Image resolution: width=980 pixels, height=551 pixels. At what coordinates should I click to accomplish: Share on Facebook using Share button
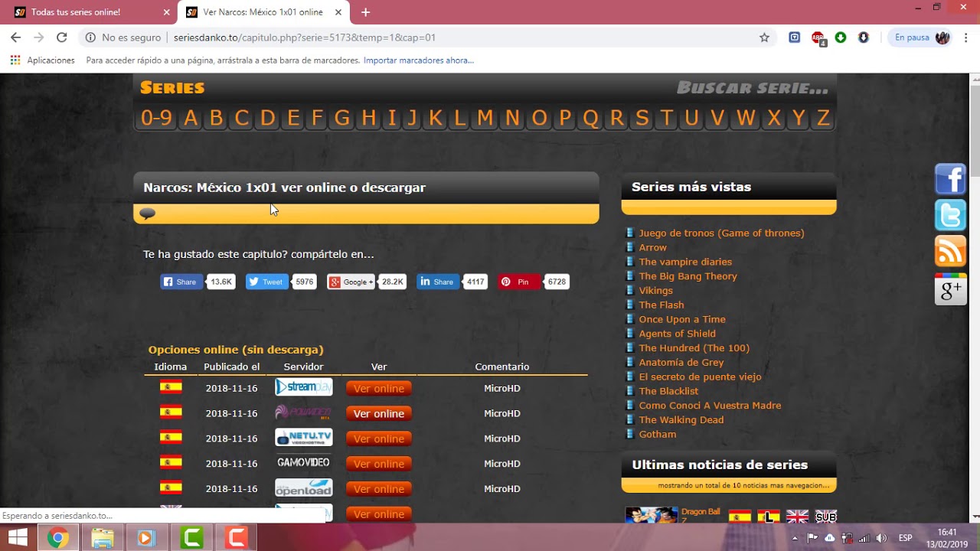(x=181, y=282)
